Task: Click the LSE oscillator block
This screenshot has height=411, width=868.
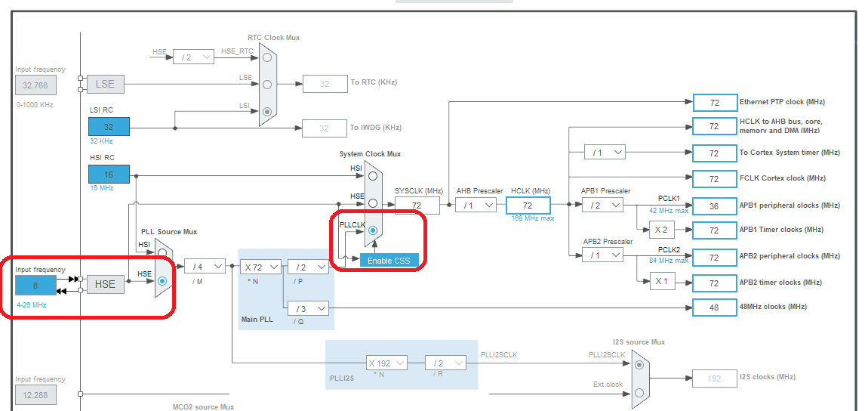Action: point(105,84)
